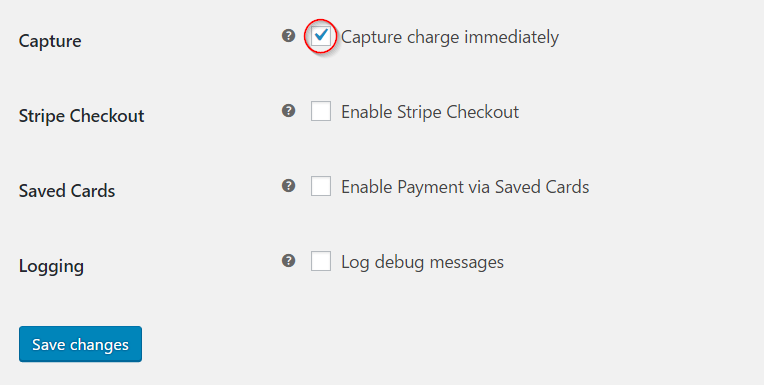Select the bold 'Capture' row heading

click(50, 41)
